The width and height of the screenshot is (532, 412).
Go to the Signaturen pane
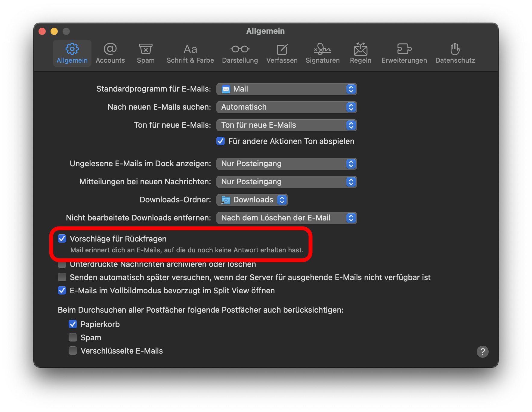(323, 53)
